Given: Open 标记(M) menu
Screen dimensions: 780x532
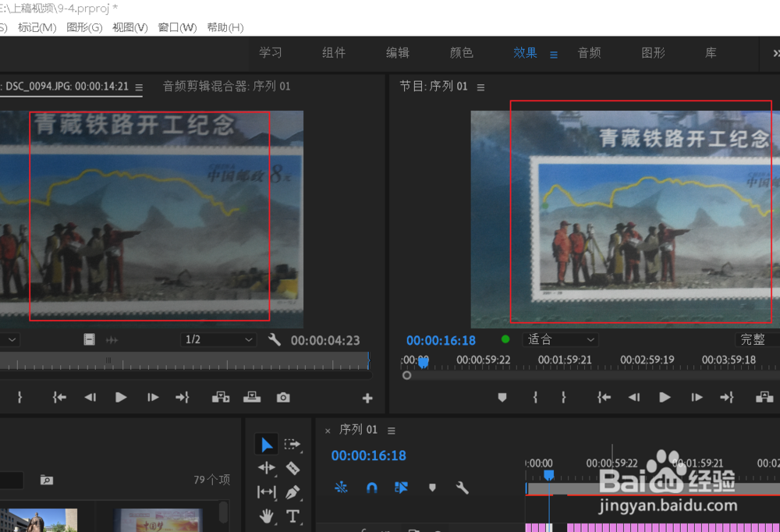Looking at the screenshot, I should [x=37, y=27].
